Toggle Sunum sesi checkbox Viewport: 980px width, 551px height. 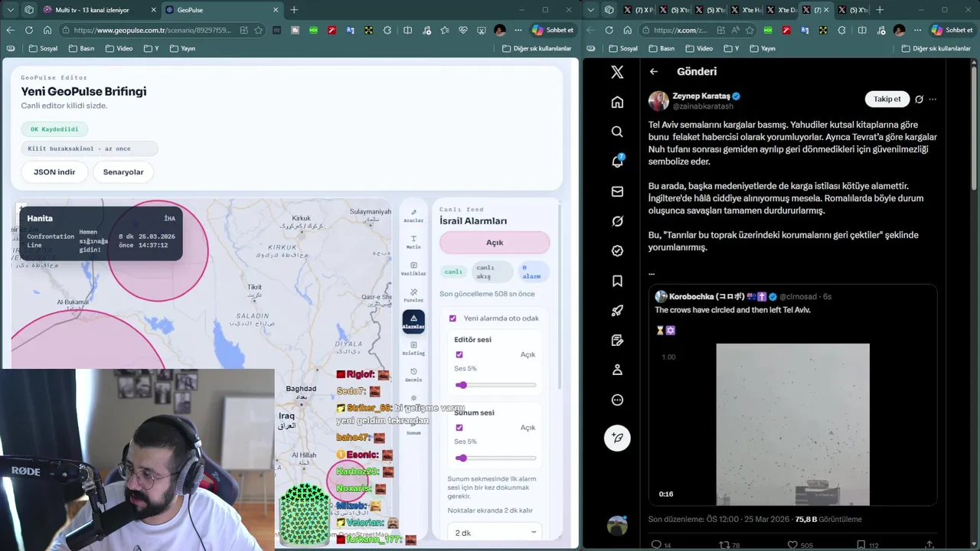pos(459,428)
